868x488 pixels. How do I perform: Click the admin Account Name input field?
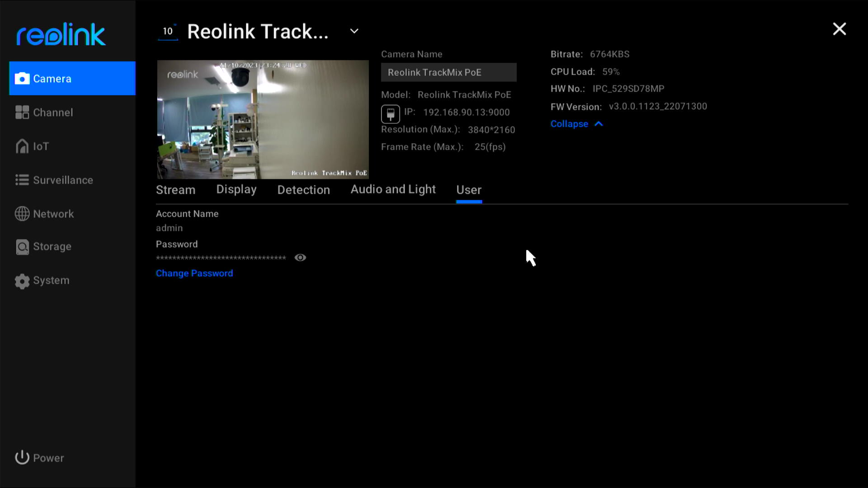click(170, 228)
